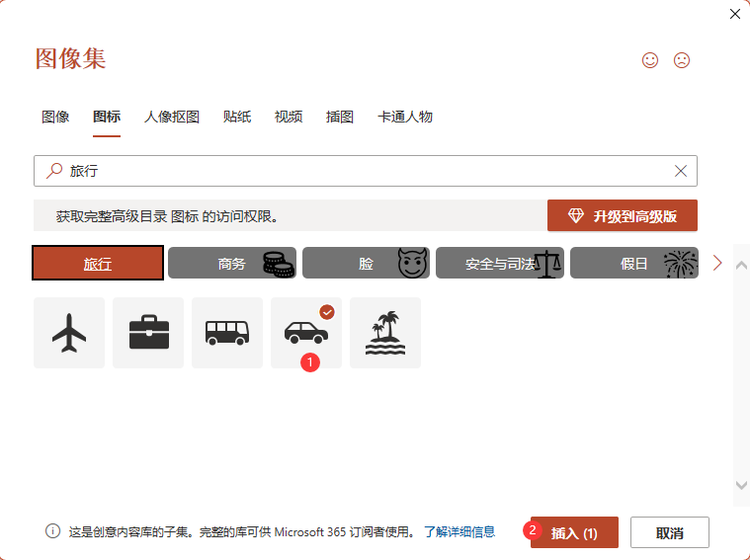
Task: Open the 人像抠图 tab
Action: (172, 117)
